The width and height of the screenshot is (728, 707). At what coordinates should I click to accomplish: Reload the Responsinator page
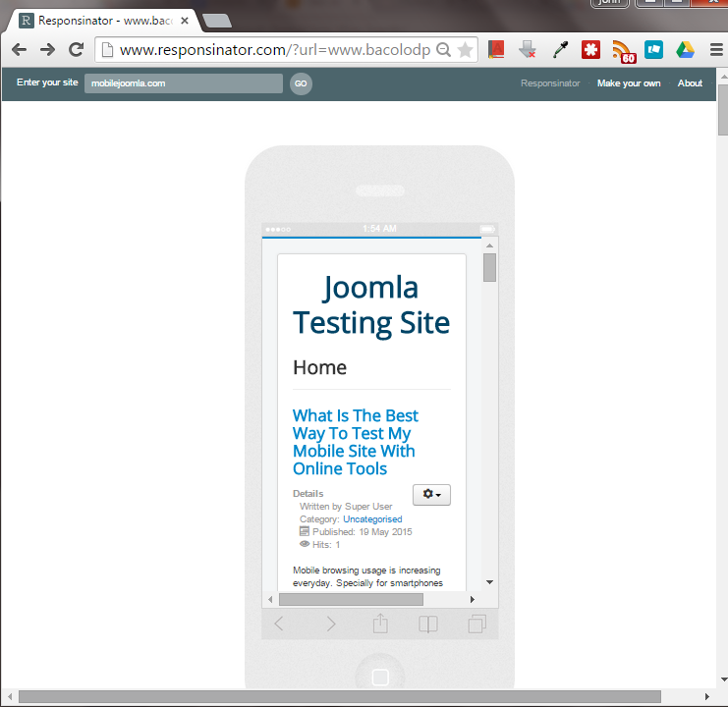coord(77,50)
